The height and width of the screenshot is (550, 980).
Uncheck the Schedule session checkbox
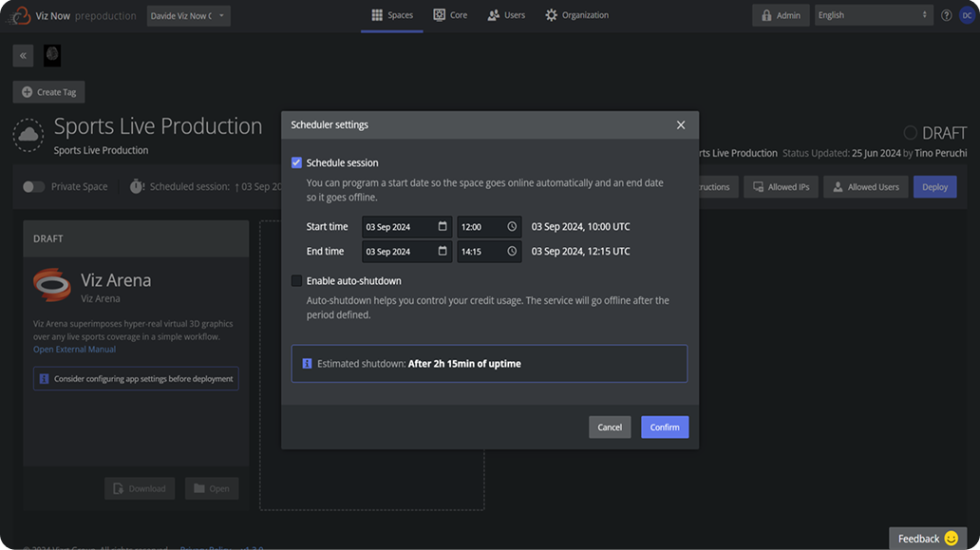pyautogui.click(x=296, y=162)
